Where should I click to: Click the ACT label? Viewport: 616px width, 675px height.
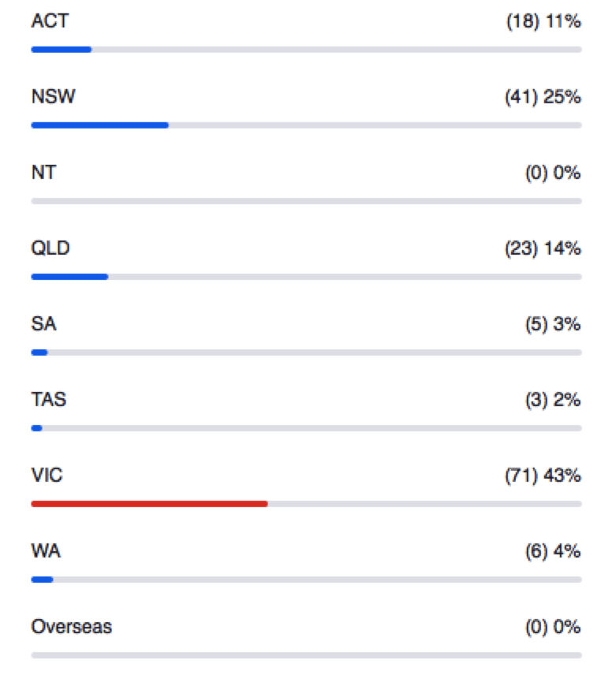click(50, 21)
